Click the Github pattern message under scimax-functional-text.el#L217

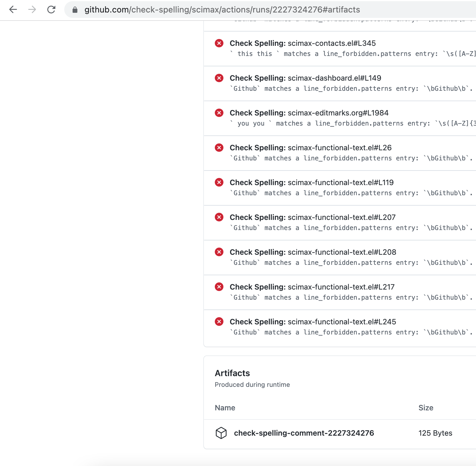(x=351, y=298)
